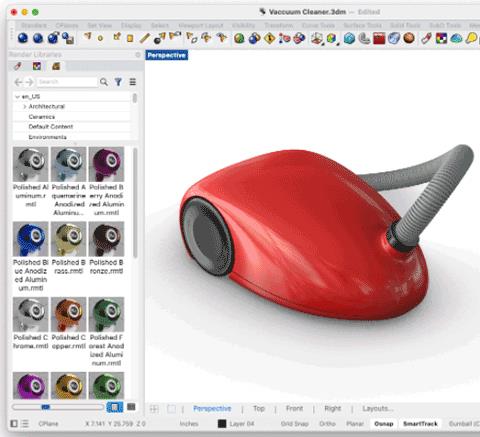Switch to the Curve Tools toolbar tab
The image size is (480, 437).
[318, 26]
